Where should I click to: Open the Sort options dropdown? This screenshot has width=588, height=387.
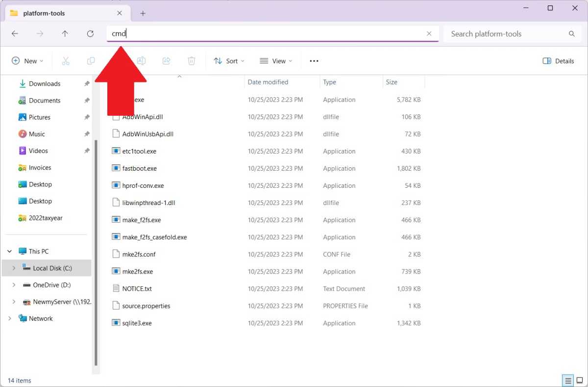(229, 61)
